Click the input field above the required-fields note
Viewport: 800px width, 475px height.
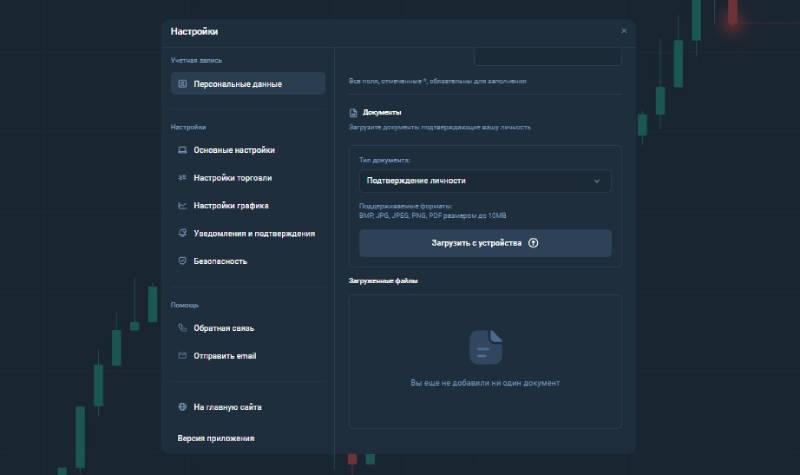pos(547,56)
